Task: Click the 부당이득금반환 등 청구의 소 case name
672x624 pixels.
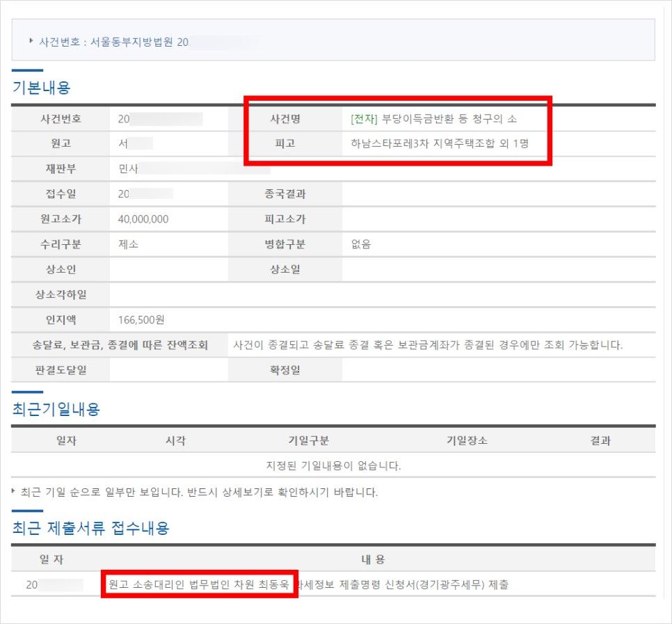Action: tap(449, 119)
